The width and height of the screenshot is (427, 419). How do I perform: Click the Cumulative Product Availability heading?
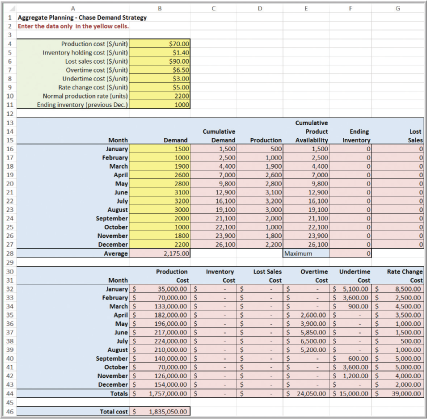coord(312,132)
